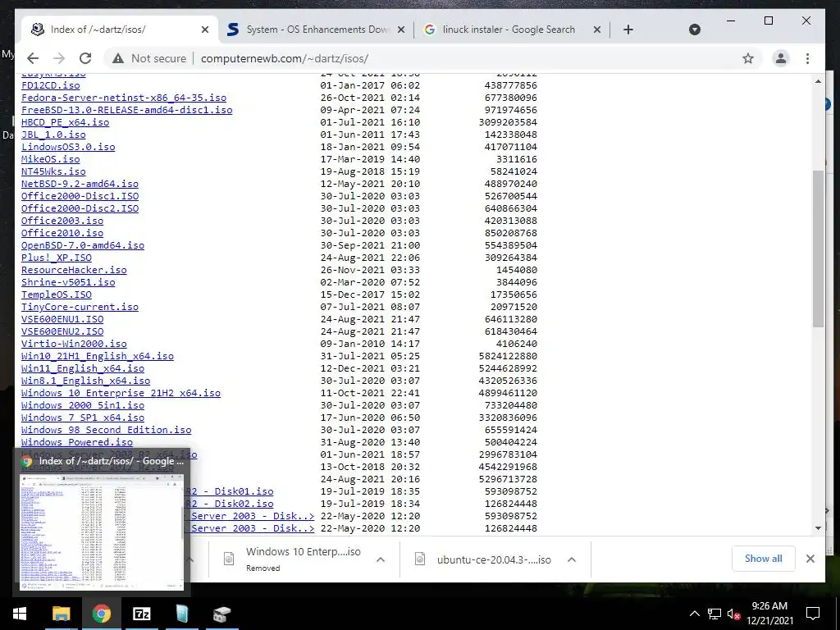This screenshot has width=840, height=630.
Task: Expand options for ubuntu-ce-20.04.3 download
Action: click(572, 559)
